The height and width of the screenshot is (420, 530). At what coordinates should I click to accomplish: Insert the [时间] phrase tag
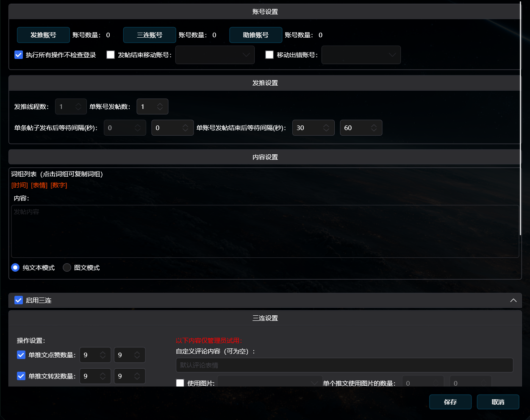[19, 185]
